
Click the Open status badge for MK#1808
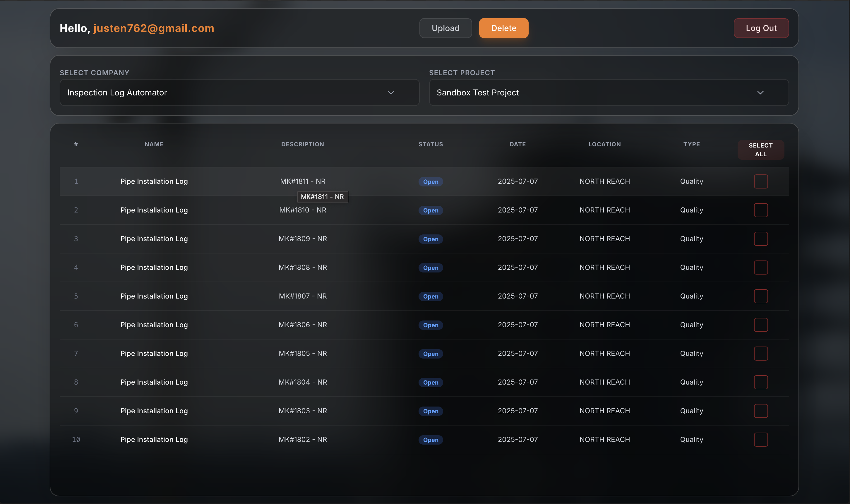pos(431,268)
